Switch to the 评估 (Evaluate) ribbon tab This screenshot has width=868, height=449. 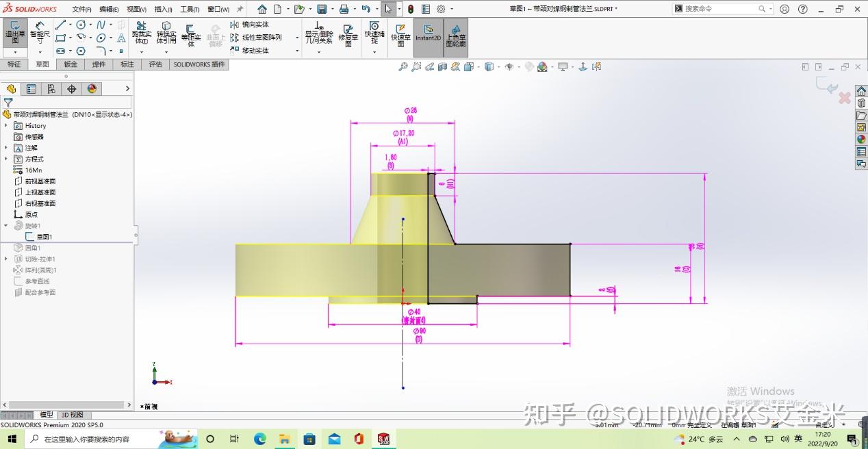[155, 64]
